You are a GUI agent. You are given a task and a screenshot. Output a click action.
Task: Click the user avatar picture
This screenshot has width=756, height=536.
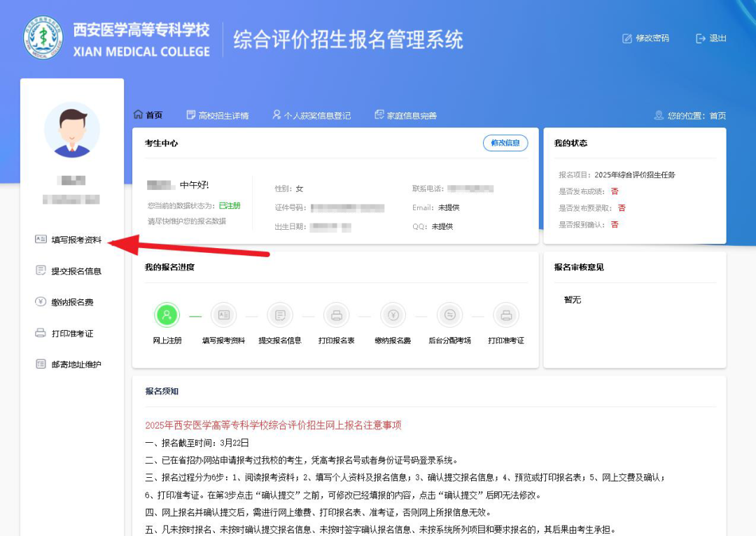[72, 130]
